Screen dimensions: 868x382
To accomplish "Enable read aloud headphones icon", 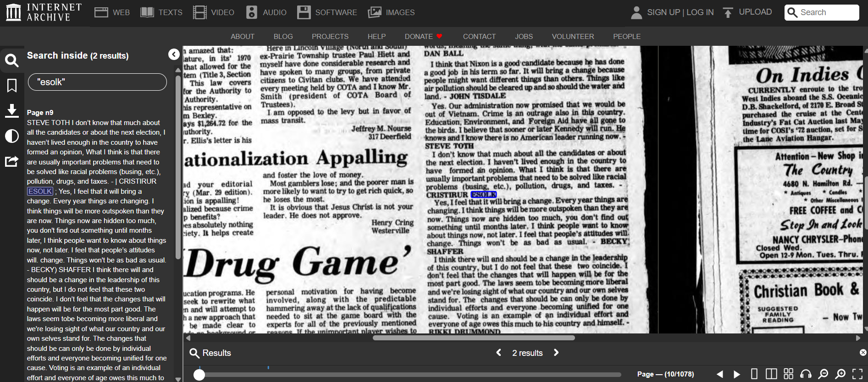I will coord(806,374).
